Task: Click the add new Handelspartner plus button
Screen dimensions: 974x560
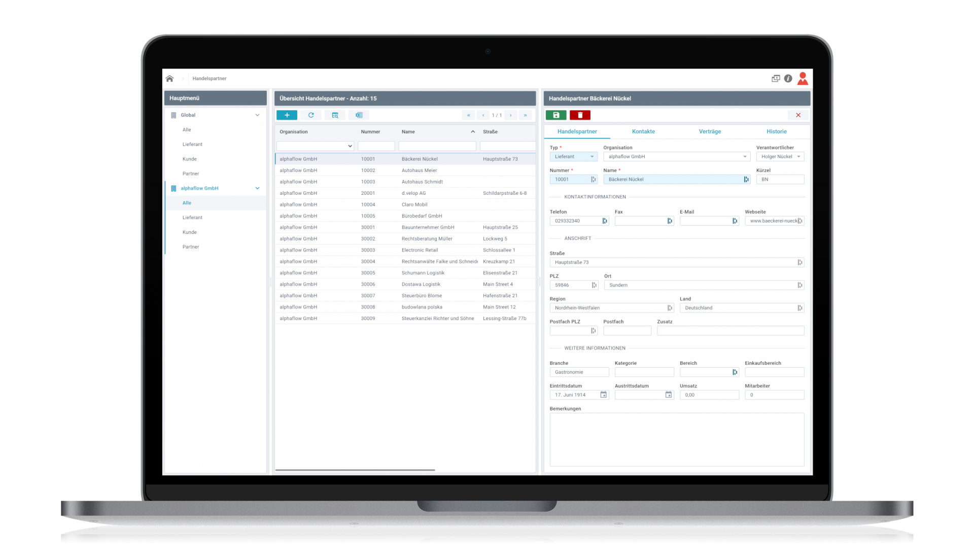Action: coord(287,115)
